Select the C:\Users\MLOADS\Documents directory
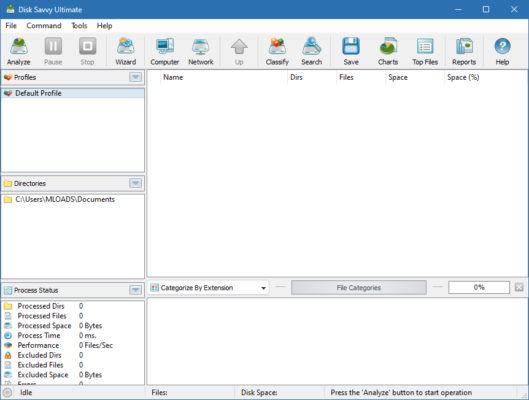Screen dimensions: 529x400 [73, 199]
